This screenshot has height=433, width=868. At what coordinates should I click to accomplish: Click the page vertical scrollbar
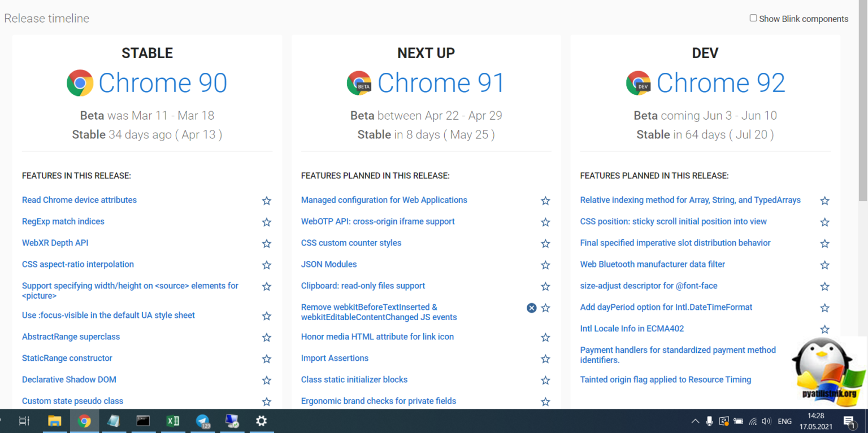pos(863,113)
